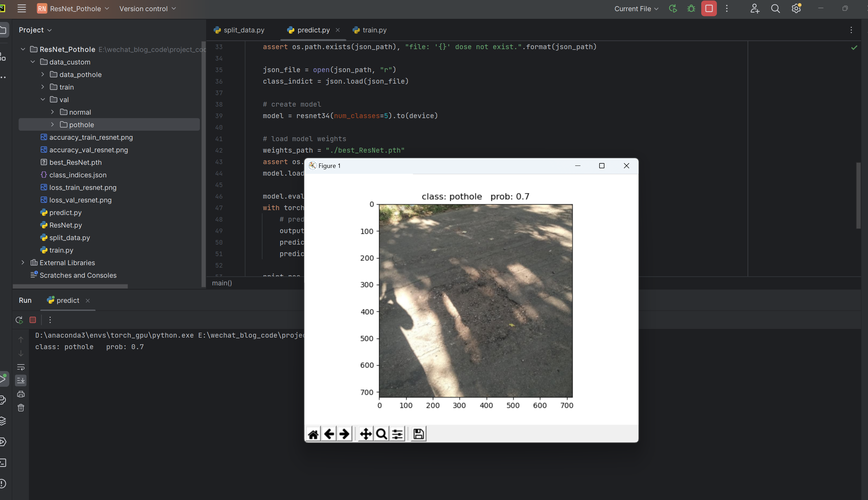
Task: Select the matplotlib Pan axes tool
Action: click(366, 434)
